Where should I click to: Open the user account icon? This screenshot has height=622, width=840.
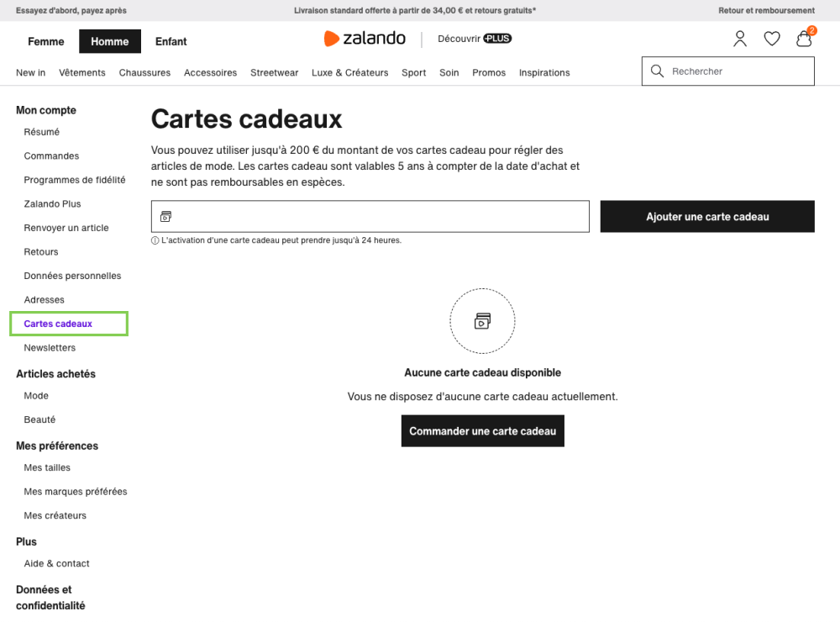(x=740, y=39)
